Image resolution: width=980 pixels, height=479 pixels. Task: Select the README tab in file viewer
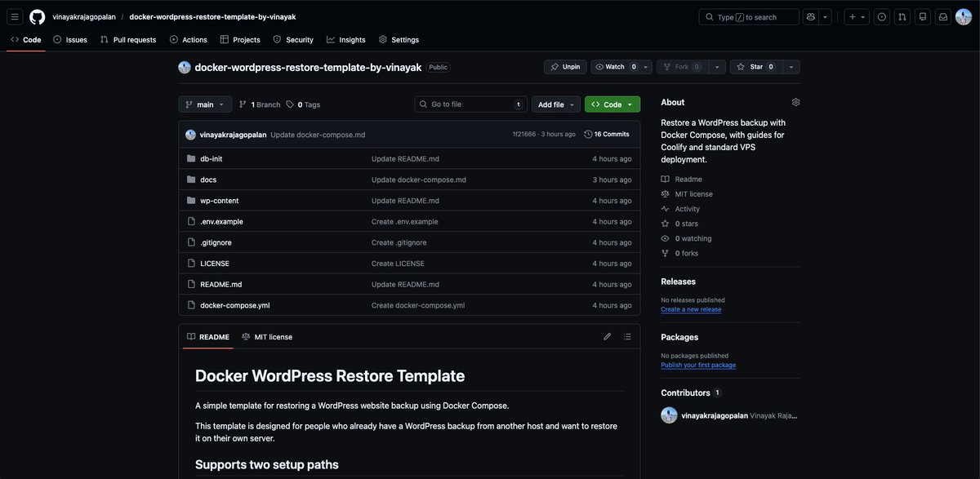pyautogui.click(x=208, y=336)
